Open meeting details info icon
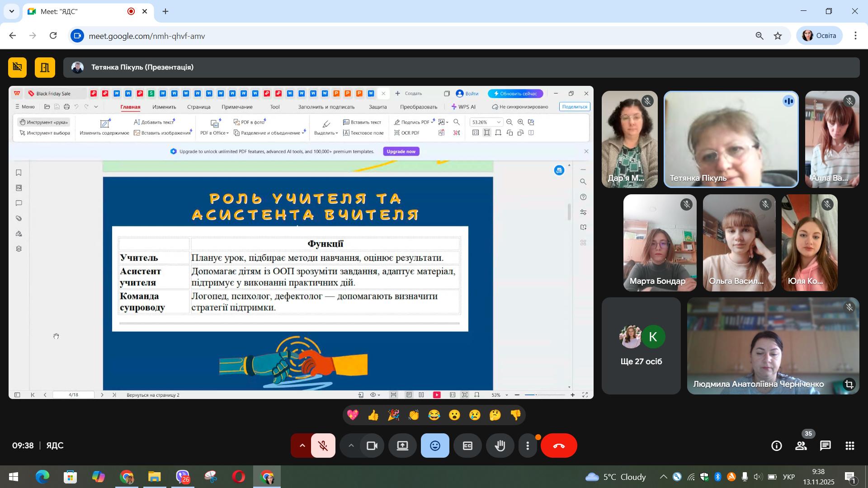 click(x=777, y=446)
